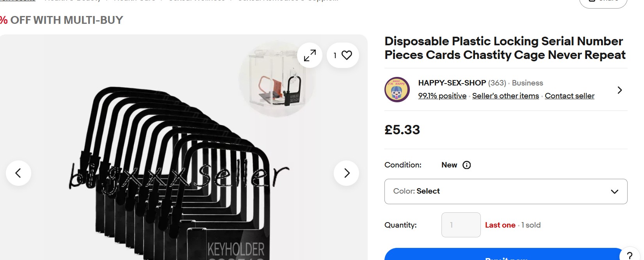Click the seller's round avatar logo

click(x=397, y=89)
